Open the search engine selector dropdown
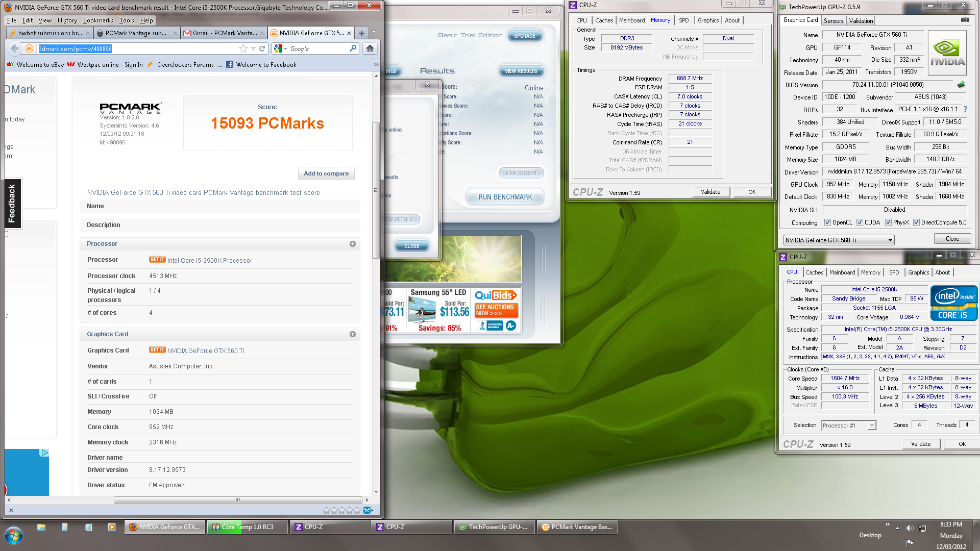The height and width of the screenshot is (551, 980). pos(281,48)
